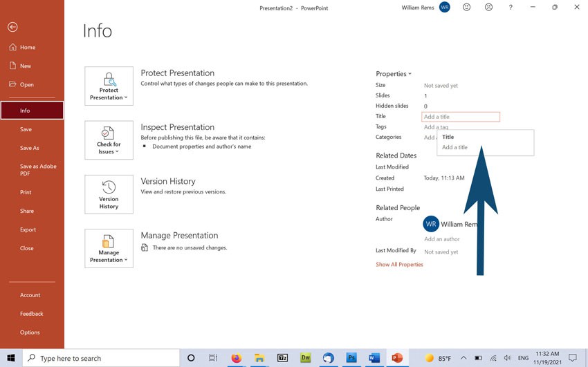Image resolution: width=588 pixels, height=367 pixels.
Task: Open Thunderbird from taskbar
Action: click(x=329, y=358)
